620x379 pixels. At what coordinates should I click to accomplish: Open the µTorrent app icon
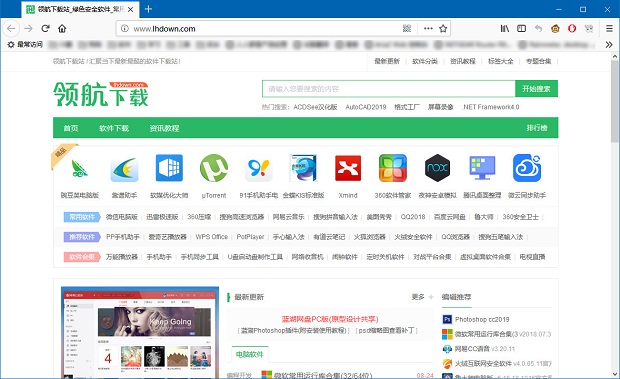click(x=214, y=168)
